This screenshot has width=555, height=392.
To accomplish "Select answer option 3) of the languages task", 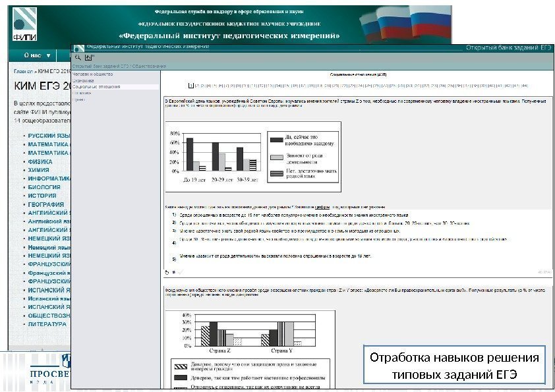I will [x=286, y=231].
